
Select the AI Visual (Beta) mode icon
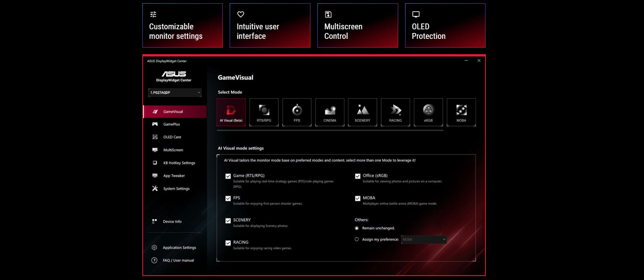coord(231,112)
